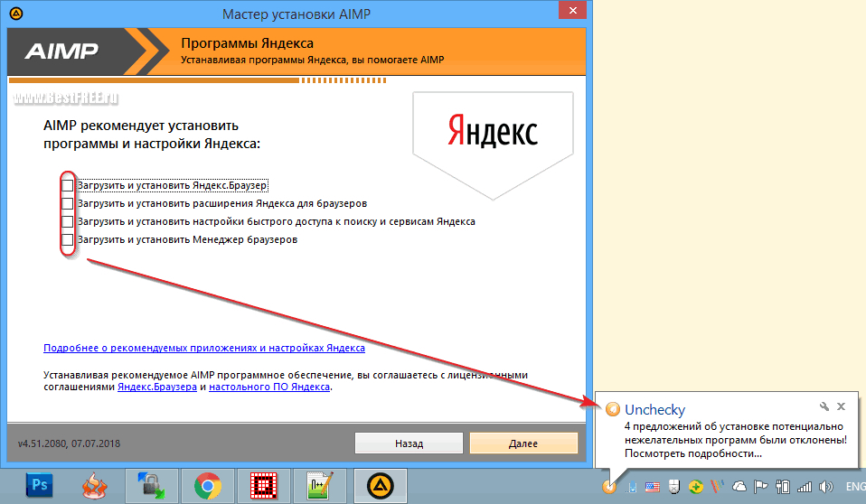Open Unchecky notification settings wrench
The image size is (866, 504).
(x=824, y=406)
